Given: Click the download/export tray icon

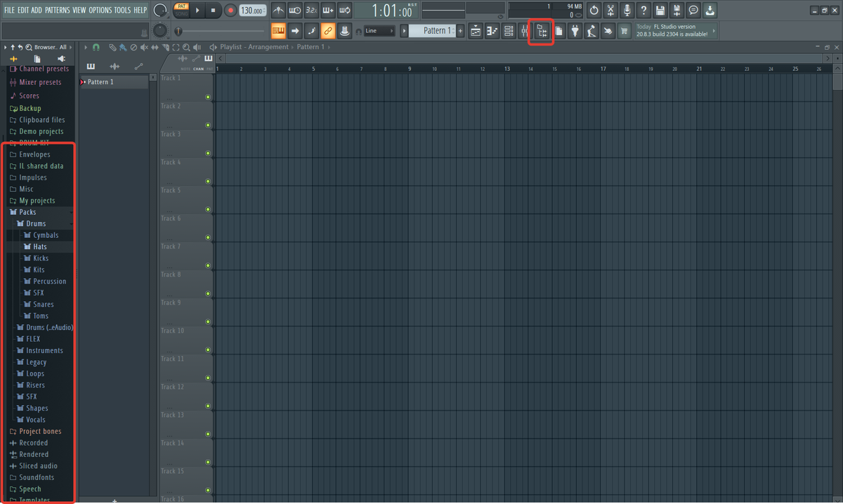Looking at the screenshot, I should pos(710,11).
